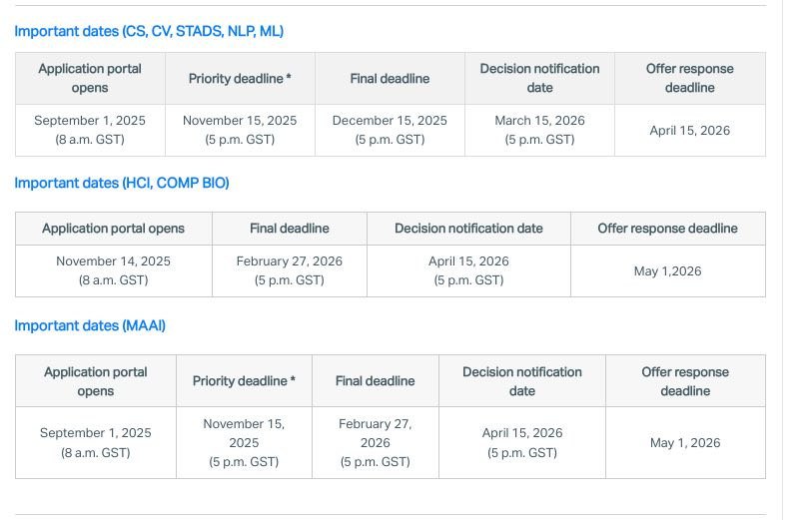Image resolution: width=812 pixels, height=520 pixels.
Task: Click February 27, 2026 final deadline in HCI table
Action: 289,270
